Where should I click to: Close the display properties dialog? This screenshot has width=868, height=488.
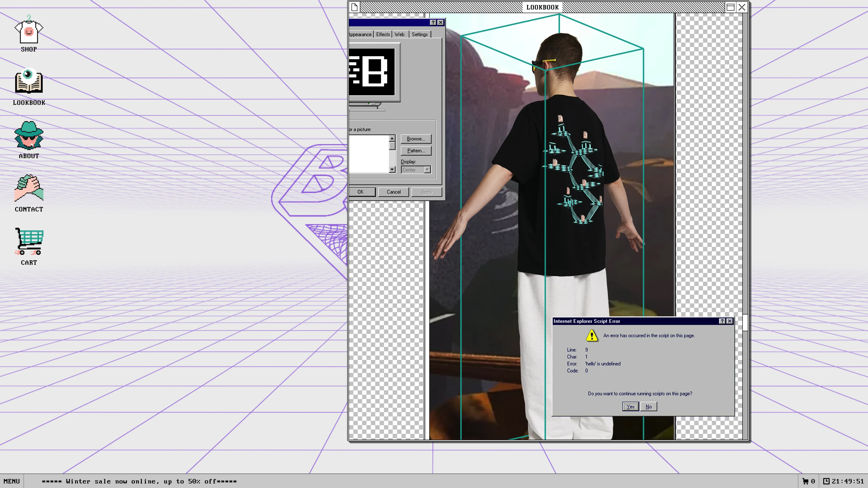tap(440, 22)
